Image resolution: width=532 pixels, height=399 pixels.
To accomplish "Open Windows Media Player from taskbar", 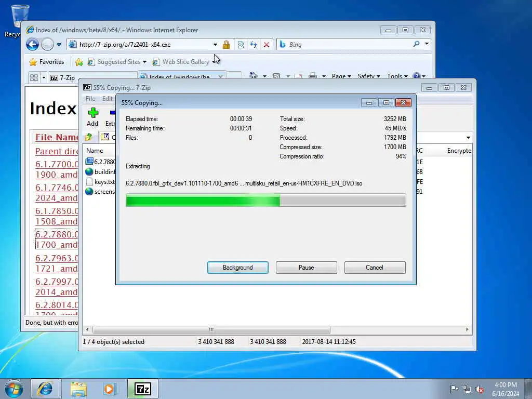I will pyautogui.click(x=109, y=389).
